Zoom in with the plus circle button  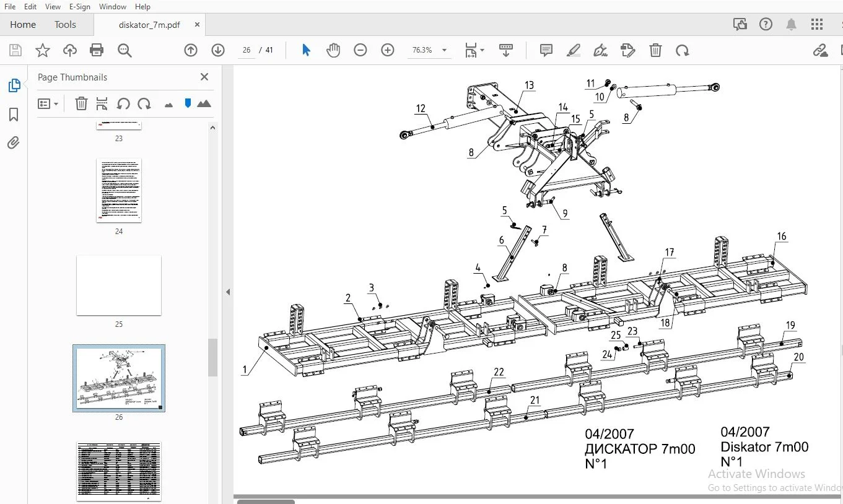click(388, 50)
